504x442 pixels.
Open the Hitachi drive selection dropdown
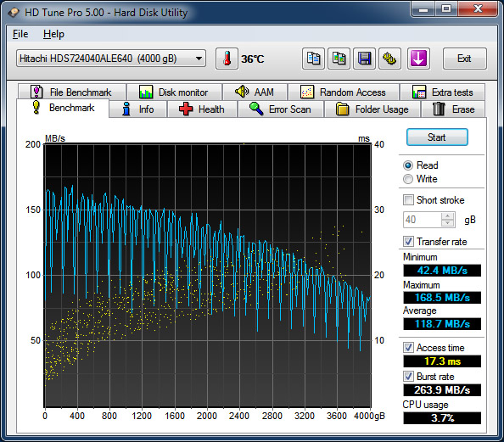point(111,59)
